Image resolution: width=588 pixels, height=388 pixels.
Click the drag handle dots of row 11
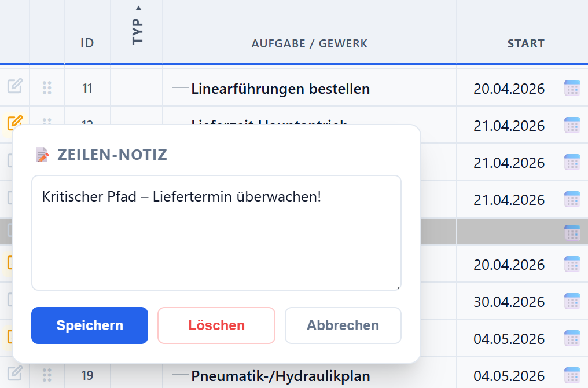click(x=47, y=87)
